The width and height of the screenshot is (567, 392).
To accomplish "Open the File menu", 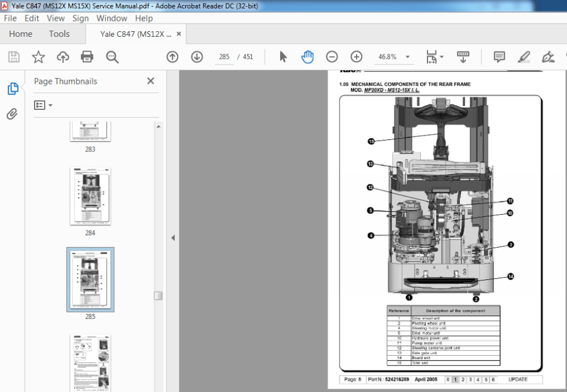I will coord(10,18).
